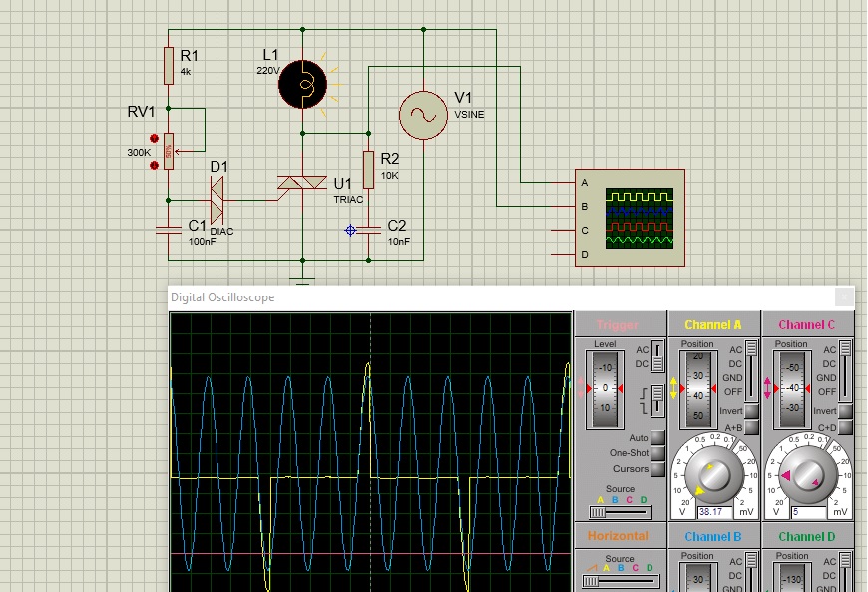Viewport: 868px width, 592px height.
Task: Toggle Channel C Invert button
Action: point(844,411)
